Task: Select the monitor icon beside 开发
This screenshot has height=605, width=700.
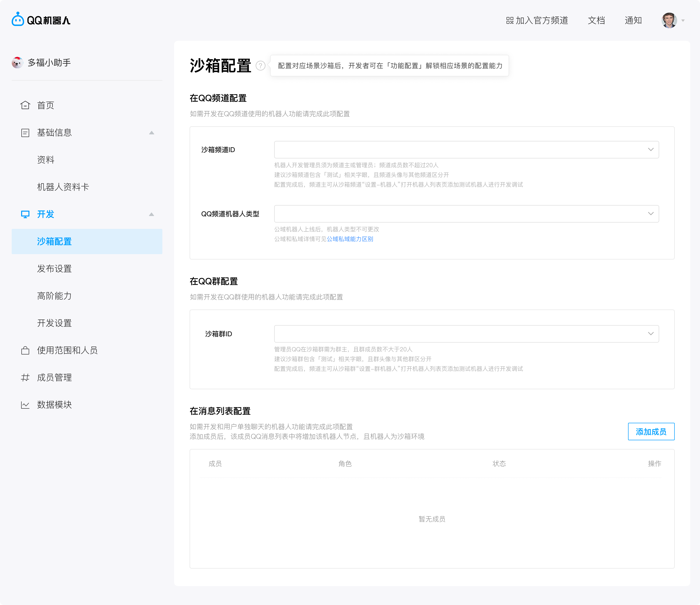Action: [x=25, y=214]
